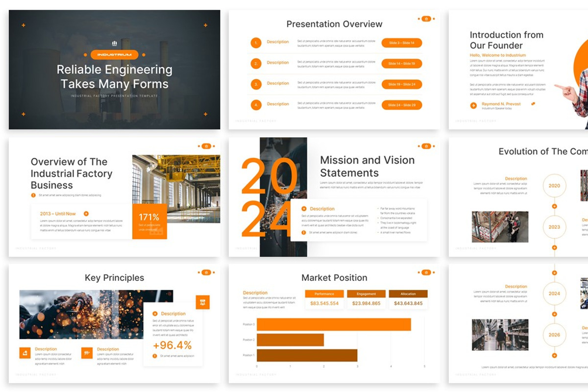Click the header icon pill on Market Position slide
588x392 pixels.
[x=426, y=272]
